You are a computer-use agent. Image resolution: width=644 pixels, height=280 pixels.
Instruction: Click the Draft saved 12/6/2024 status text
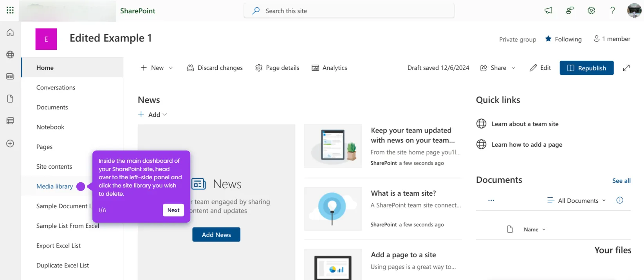438,68
